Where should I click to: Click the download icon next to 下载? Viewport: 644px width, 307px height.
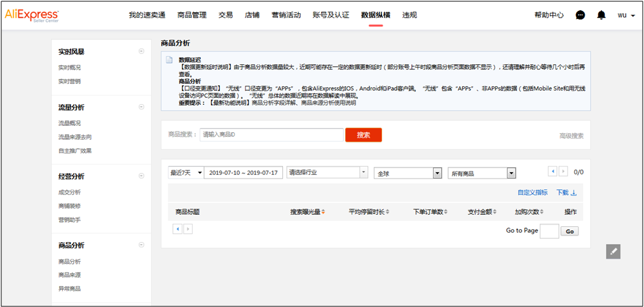click(x=574, y=193)
